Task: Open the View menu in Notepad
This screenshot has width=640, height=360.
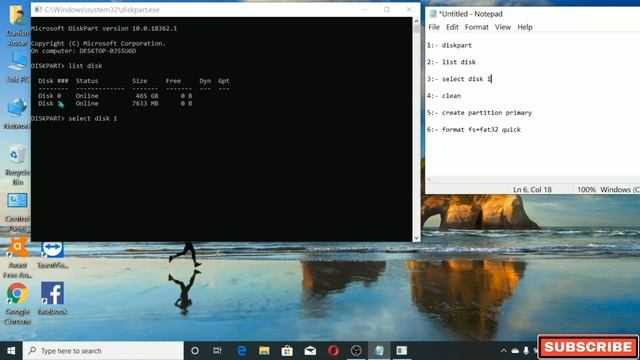Action: pyautogui.click(x=502, y=27)
